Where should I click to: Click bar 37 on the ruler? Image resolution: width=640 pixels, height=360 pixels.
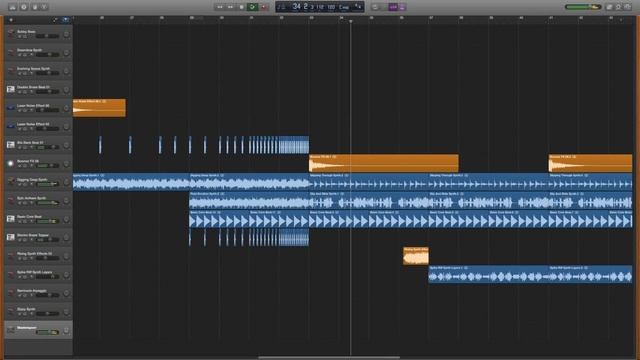(431, 18)
